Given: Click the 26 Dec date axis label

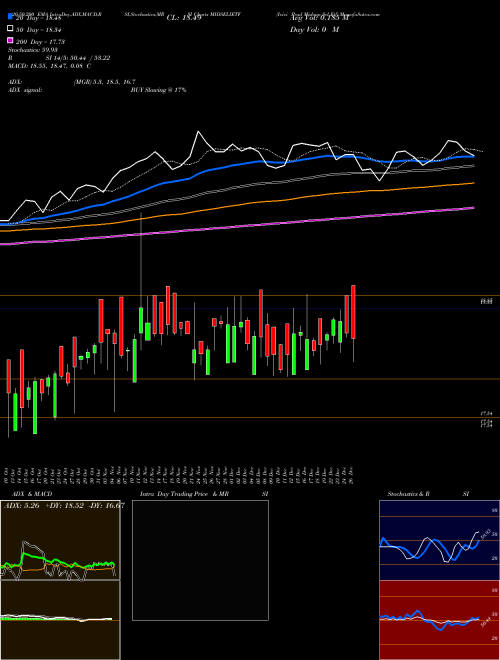Looking at the screenshot, I should (352, 475).
